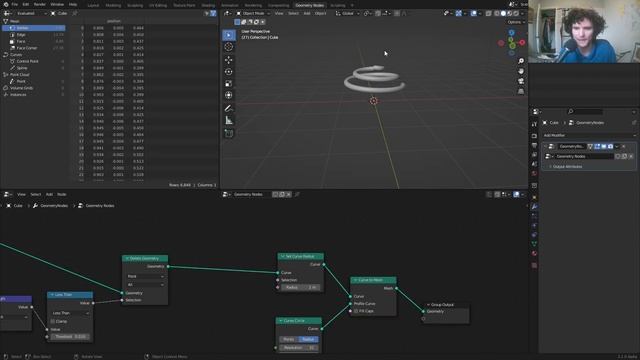Click the pan hand gizmo in viewport
The width and height of the screenshot is (640, 360).
pyautogui.click(x=521, y=71)
